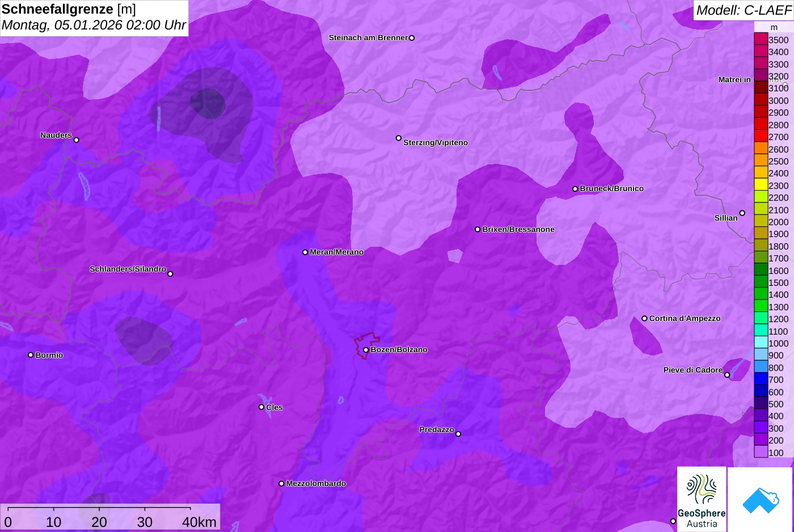
Task: Select the Bruneck/Brunico marker dot
Action: pos(575,189)
